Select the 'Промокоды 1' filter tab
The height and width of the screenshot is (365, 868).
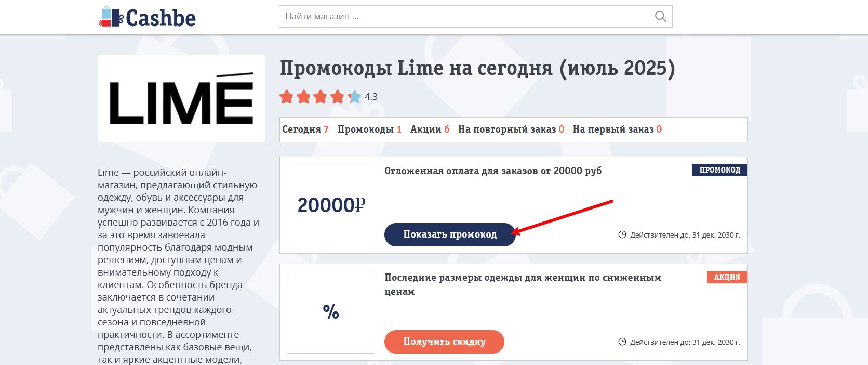click(x=369, y=129)
